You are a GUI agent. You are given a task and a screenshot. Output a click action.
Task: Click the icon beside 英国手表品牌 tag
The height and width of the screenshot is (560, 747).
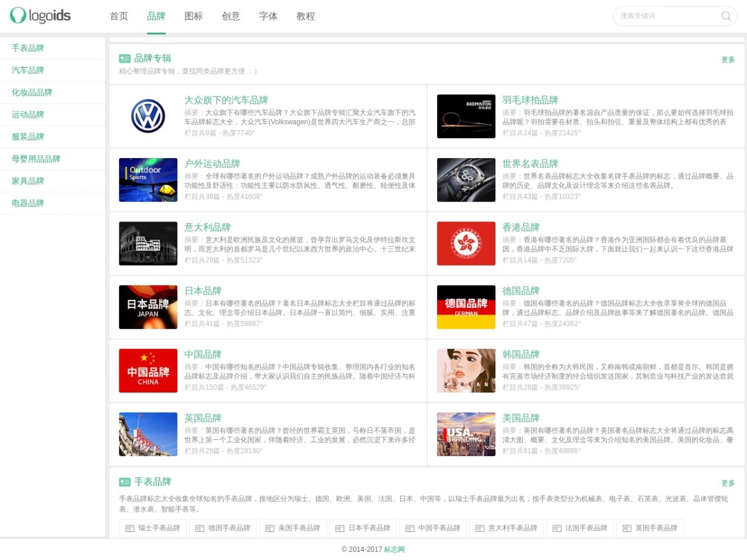627,528
